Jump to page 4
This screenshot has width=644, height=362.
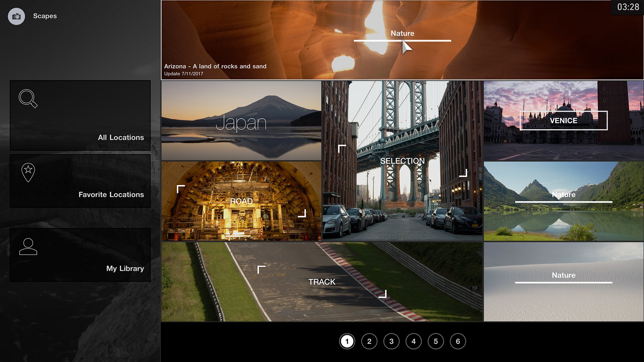pyautogui.click(x=413, y=341)
